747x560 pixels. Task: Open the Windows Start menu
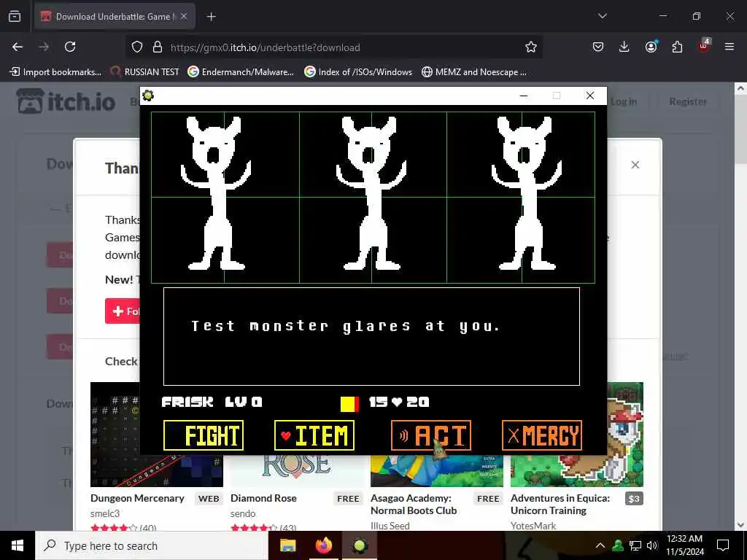click(x=18, y=545)
